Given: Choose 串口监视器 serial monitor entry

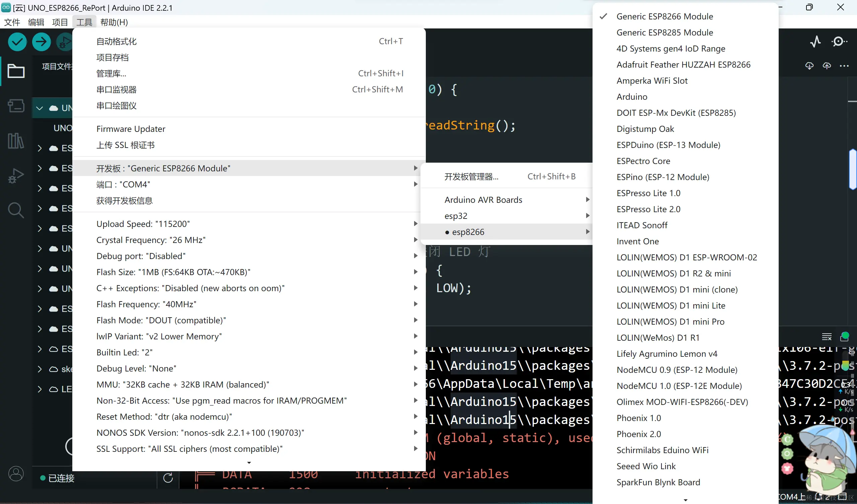Looking at the screenshot, I should [x=249, y=89].
